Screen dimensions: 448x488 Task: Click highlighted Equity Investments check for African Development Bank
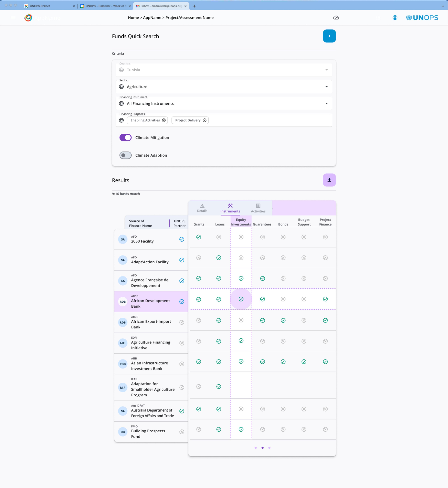pyautogui.click(x=241, y=299)
